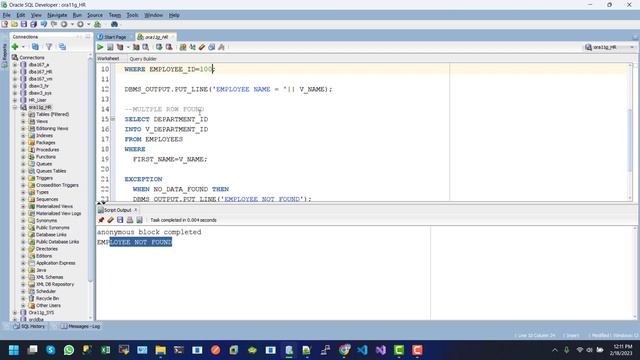This screenshot has height=360, width=640.
Task: Close the Script Output tab
Action: pos(136,210)
